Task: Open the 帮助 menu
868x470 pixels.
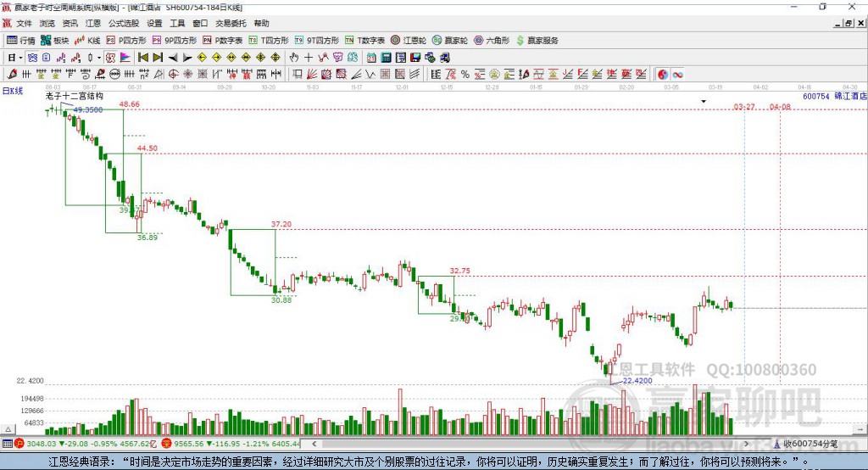Action: 261,23
